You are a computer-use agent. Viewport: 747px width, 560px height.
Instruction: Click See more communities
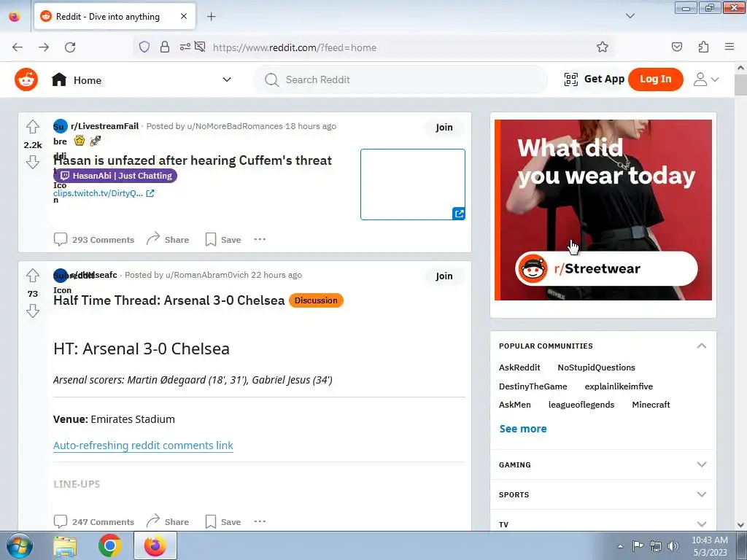[x=523, y=429]
